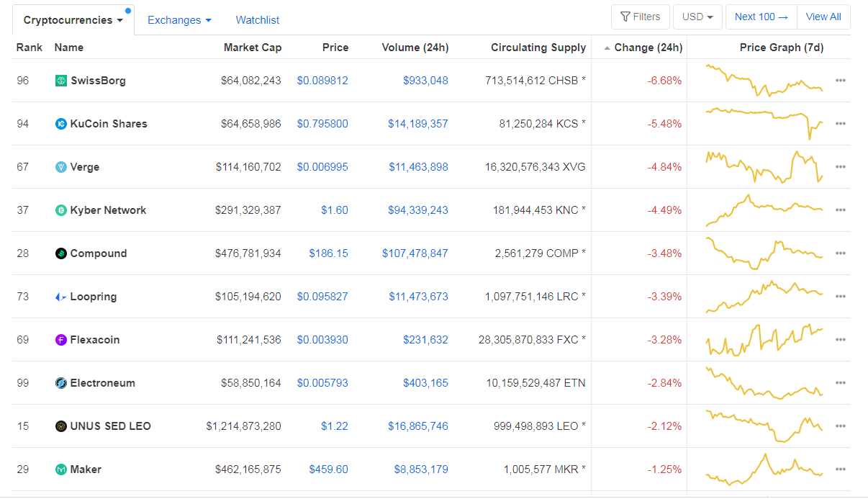Open the Filters panel
Viewport: 868px width, 499px height.
coord(640,17)
